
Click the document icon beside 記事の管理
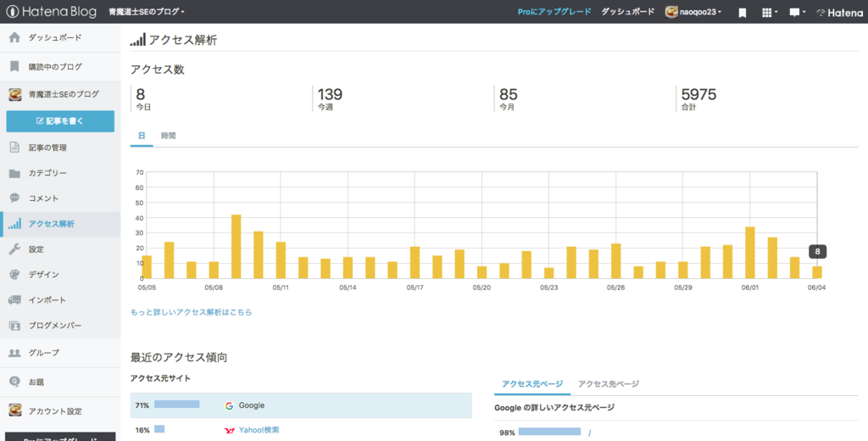point(15,148)
